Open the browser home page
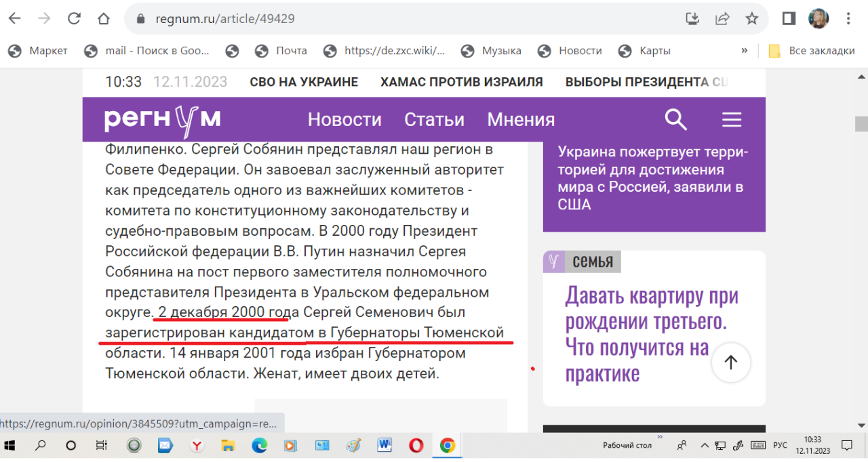 pos(104,18)
